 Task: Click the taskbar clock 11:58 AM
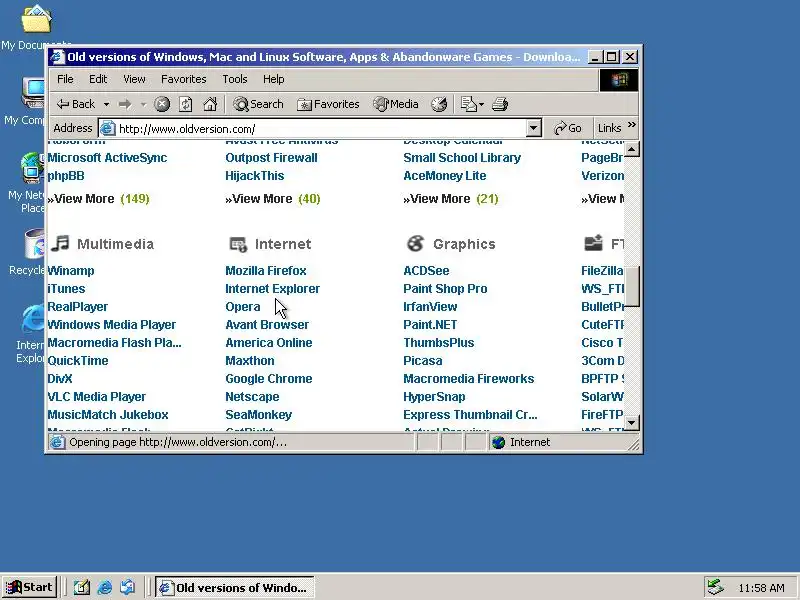pos(761,588)
